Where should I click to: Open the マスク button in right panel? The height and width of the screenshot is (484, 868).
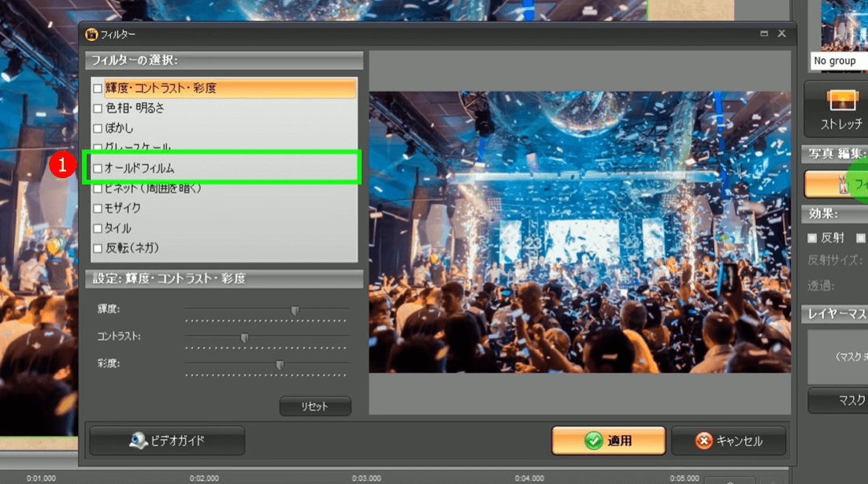point(841,400)
